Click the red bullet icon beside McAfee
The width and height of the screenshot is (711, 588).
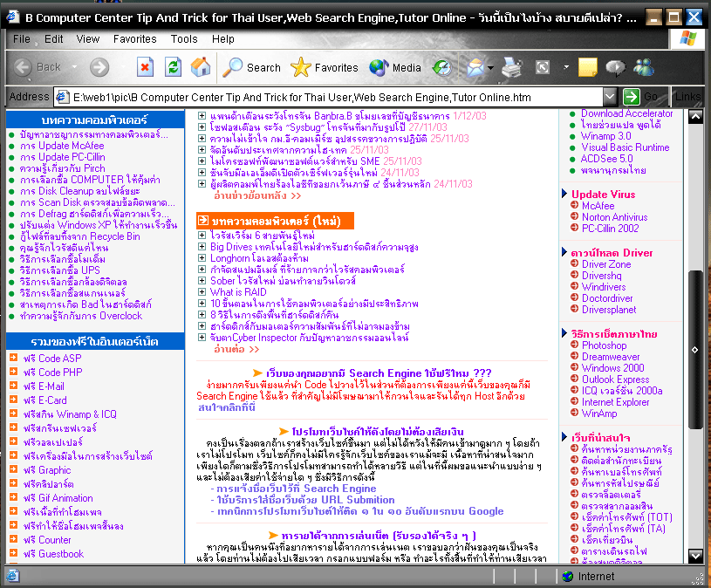(x=575, y=205)
